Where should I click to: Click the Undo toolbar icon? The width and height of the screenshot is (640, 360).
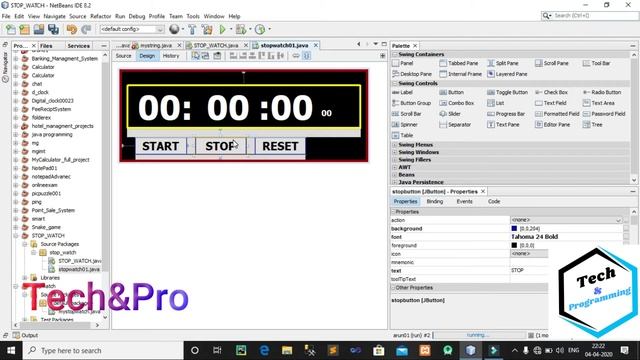pos(72,29)
